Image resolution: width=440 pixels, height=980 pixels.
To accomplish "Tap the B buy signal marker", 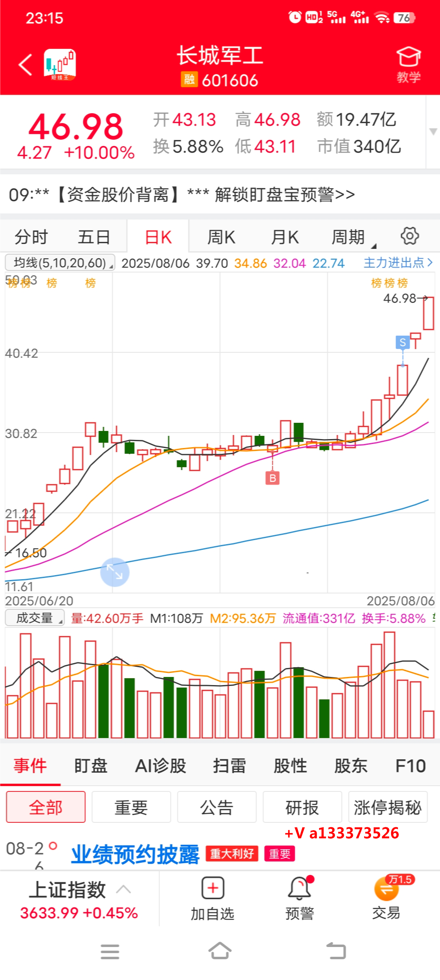I will tap(273, 478).
